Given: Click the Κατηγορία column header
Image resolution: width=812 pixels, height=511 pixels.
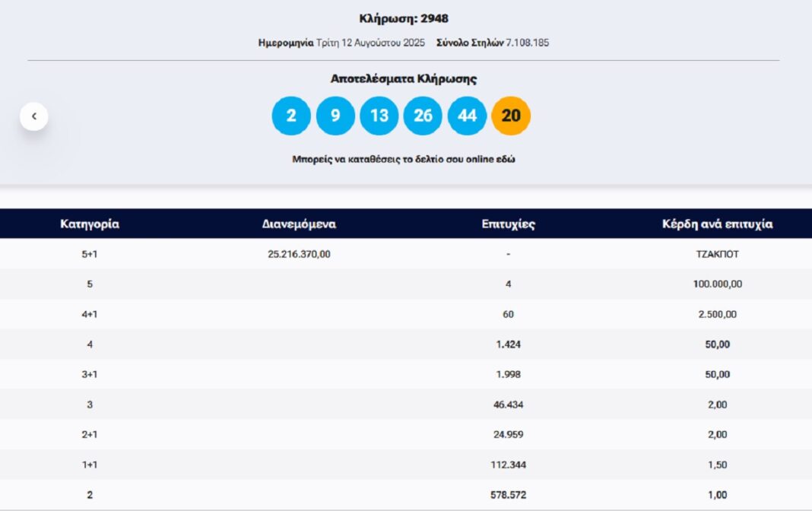Looking at the screenshot, I should 90,224.
